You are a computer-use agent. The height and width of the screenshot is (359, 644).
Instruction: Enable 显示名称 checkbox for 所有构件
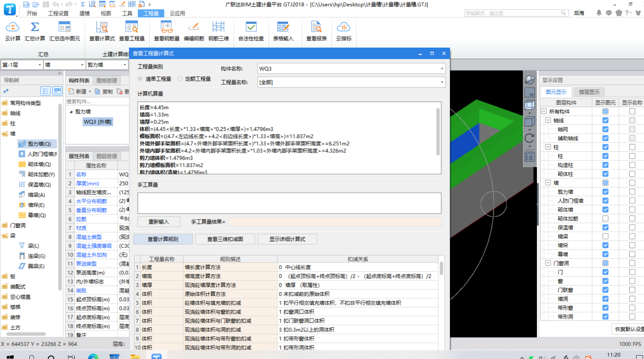(x=632, y=111)
